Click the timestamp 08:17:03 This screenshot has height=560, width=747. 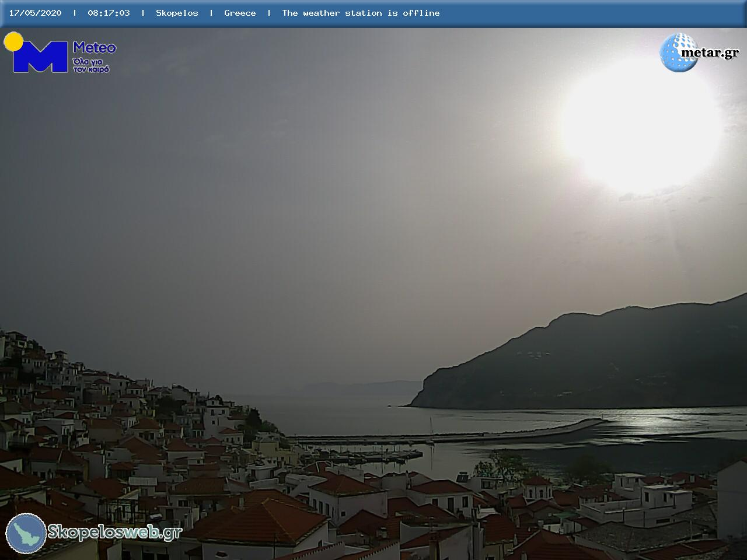coord(109,13)
